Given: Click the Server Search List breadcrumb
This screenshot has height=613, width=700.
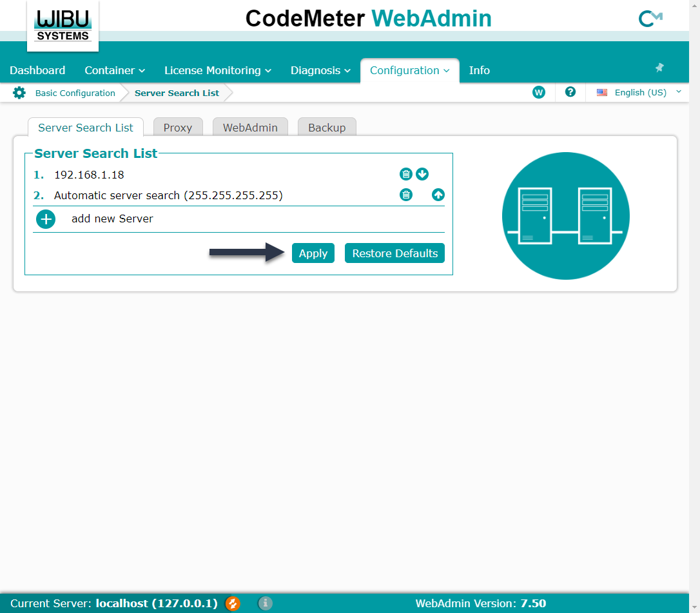Looking at the screenshot, I should point(177,93).
